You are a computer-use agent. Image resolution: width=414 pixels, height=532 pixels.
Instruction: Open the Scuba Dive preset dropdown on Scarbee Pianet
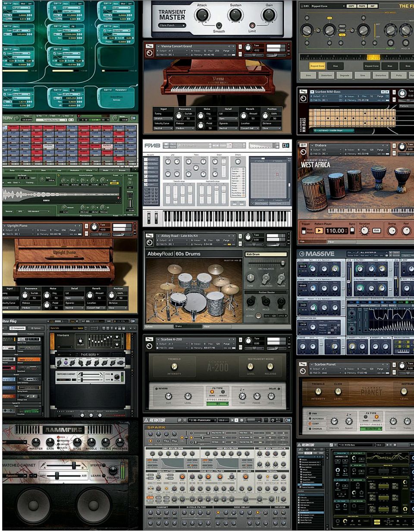pyautogui.click(x=371, y=429)
